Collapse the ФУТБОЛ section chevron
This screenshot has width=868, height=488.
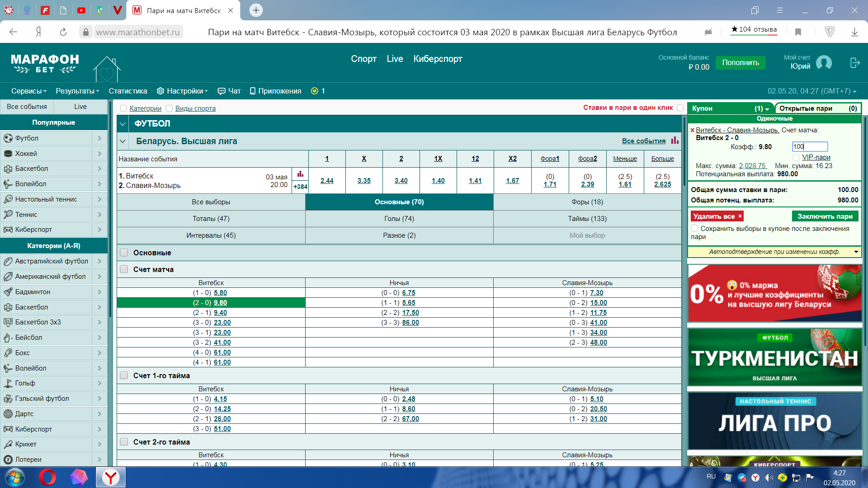tap(123, 124)
